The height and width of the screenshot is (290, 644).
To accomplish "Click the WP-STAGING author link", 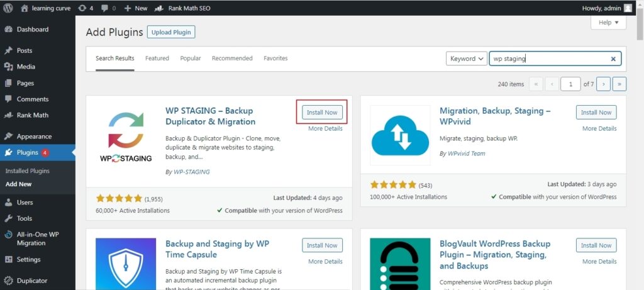I will click(x=191, y=172).
